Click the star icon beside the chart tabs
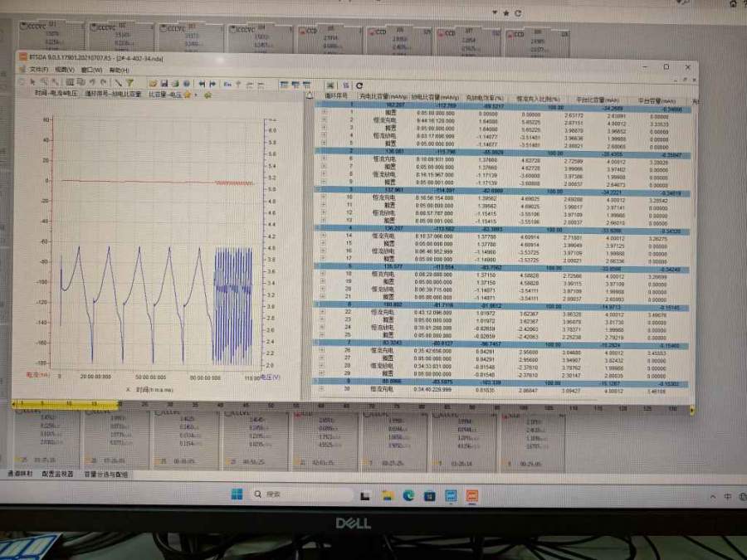 click(188, 95)
